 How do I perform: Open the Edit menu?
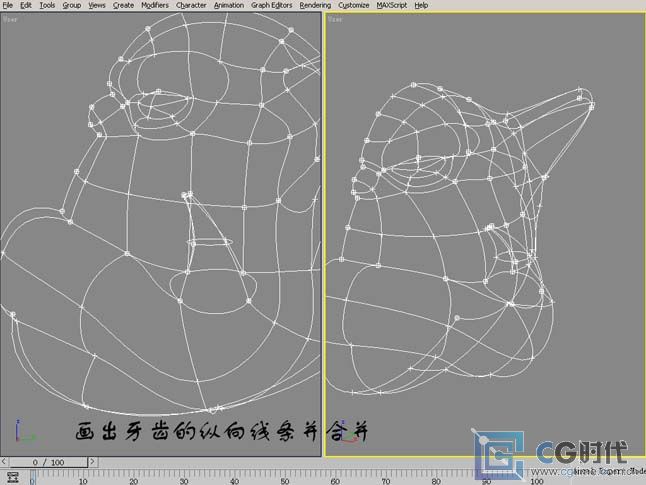[x=26, y=5]
